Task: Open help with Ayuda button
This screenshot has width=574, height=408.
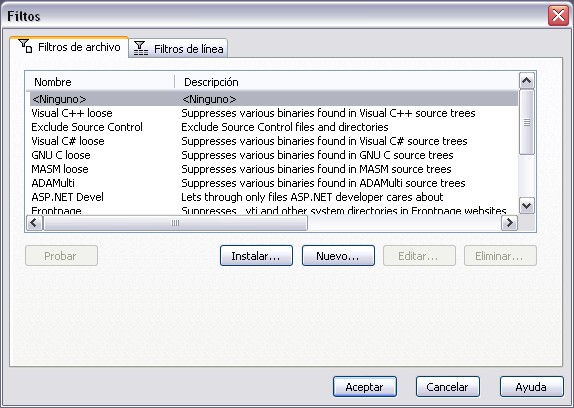Action: pyautogui.click(x=532, y=386)
